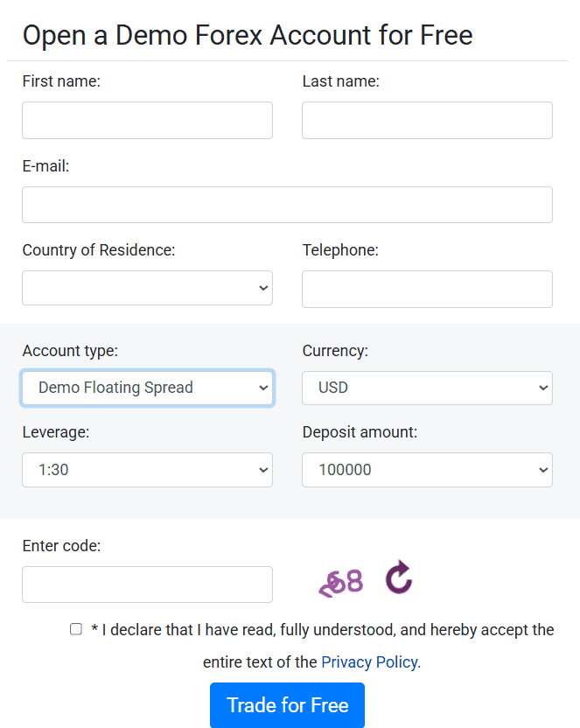Refresh the captcha code
The image size is (580, 728).
tap(398, 577)
